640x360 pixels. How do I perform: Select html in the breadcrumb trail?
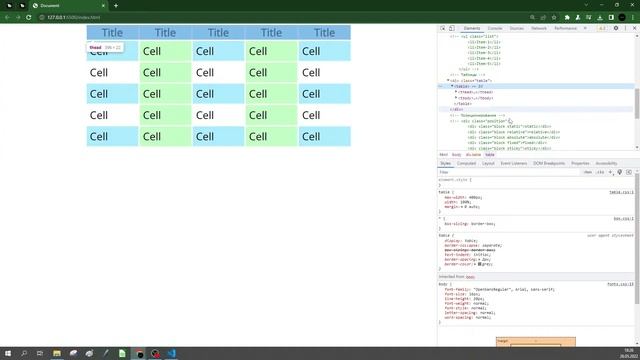(443, 155)
